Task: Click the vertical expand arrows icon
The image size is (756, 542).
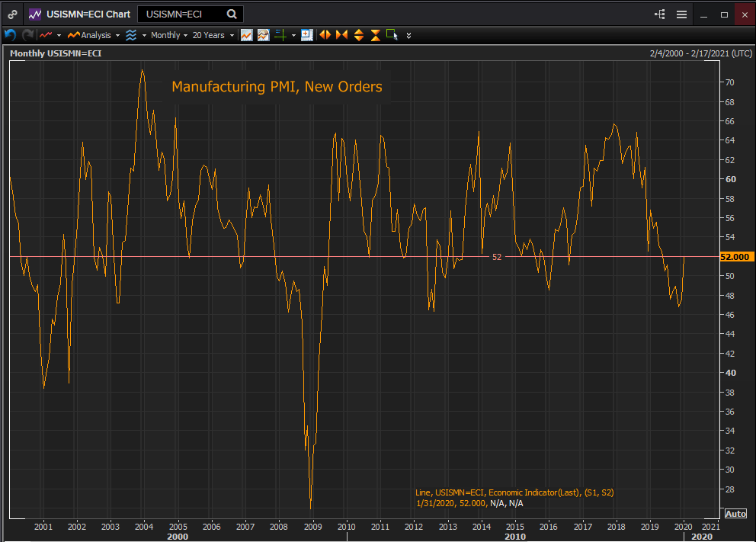Action: (x=358, y=35)
